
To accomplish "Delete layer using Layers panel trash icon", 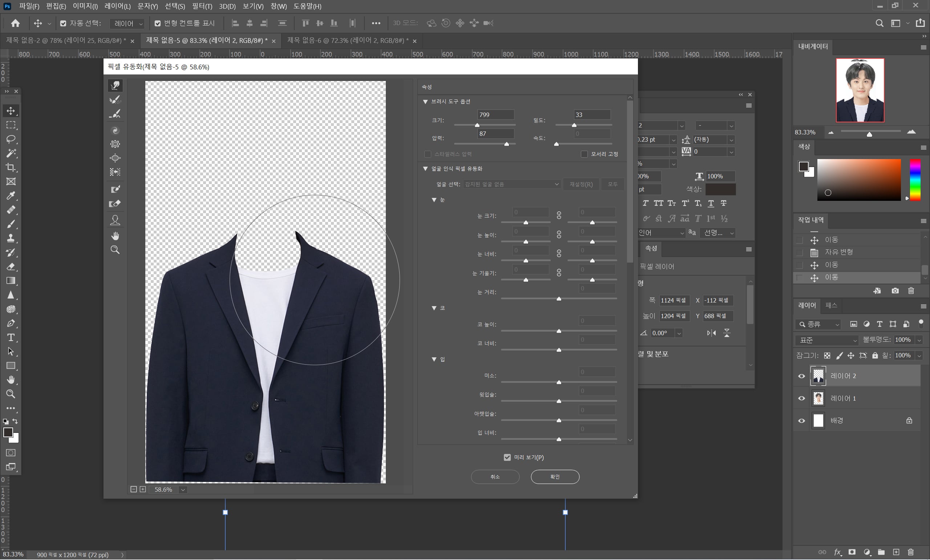I will tap(911, 552).
